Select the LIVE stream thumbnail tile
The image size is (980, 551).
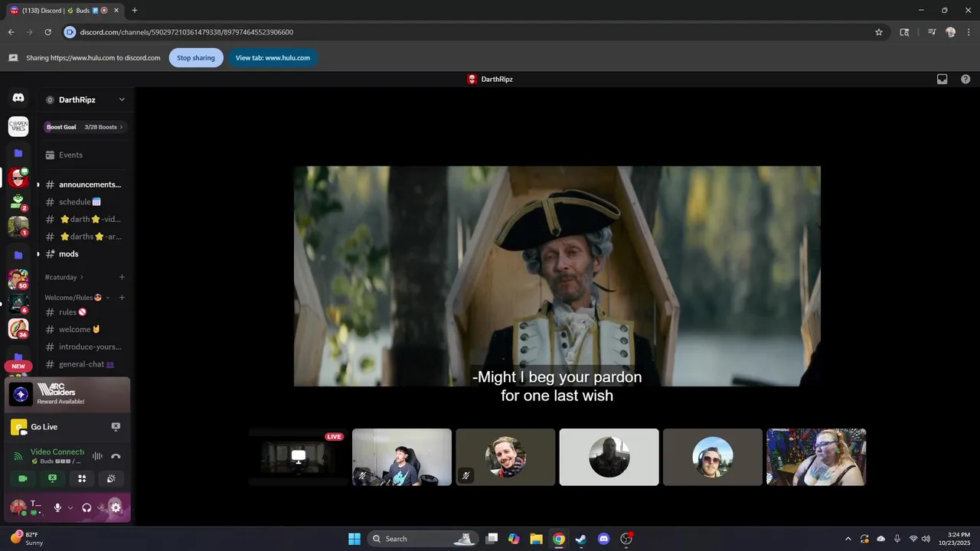tap(299, 457)
